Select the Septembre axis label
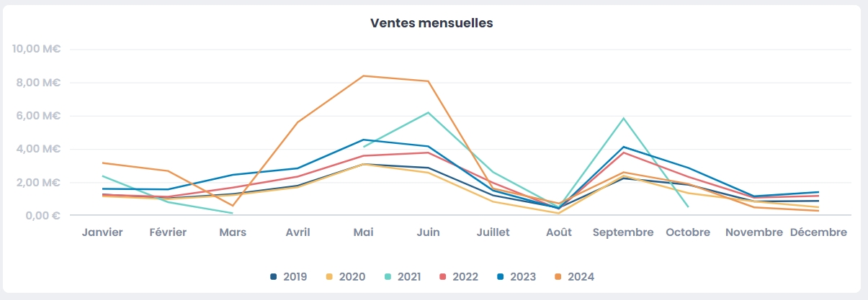This screenshot has width=868, height=300. pos(623,232)
